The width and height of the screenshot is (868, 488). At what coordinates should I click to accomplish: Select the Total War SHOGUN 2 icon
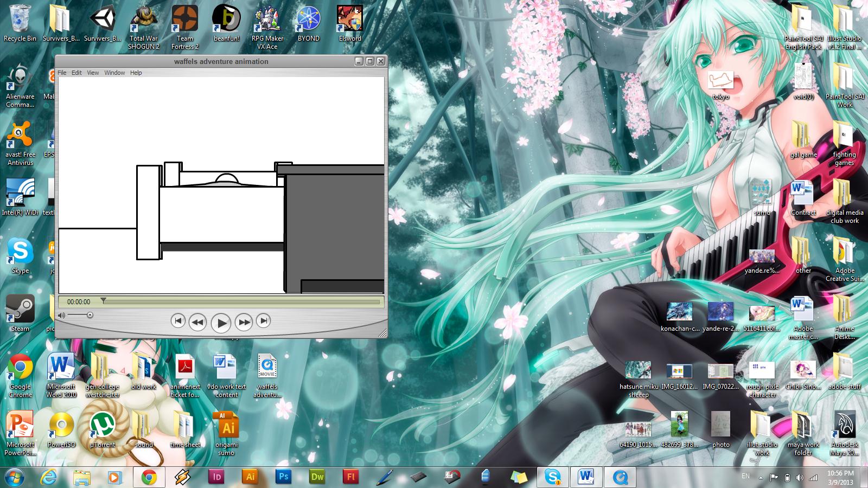click(144, 27)
